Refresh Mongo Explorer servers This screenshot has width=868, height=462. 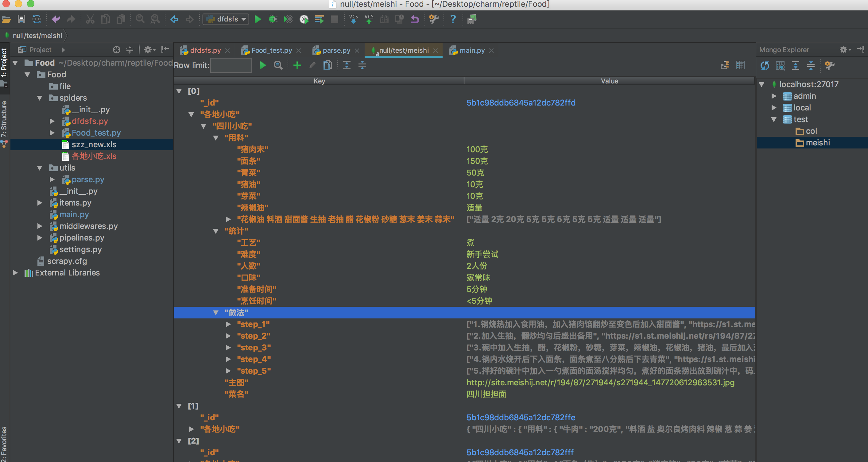(765, 66)
